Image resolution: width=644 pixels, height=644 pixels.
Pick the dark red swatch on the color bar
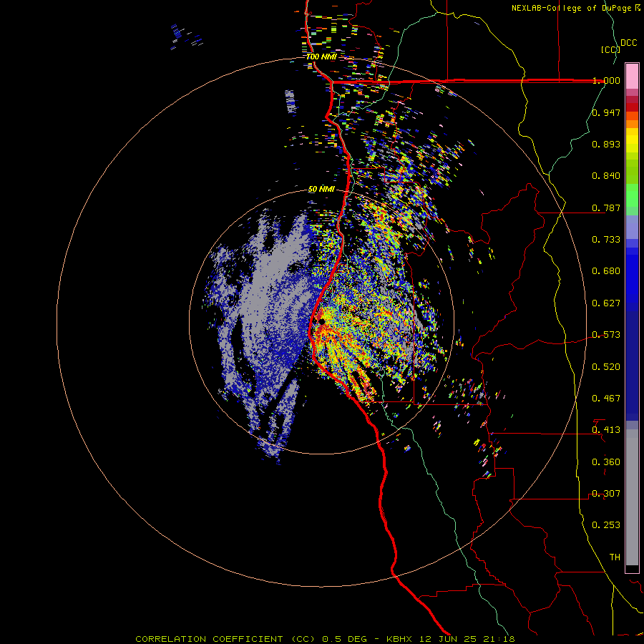click(x=632, y=107)
